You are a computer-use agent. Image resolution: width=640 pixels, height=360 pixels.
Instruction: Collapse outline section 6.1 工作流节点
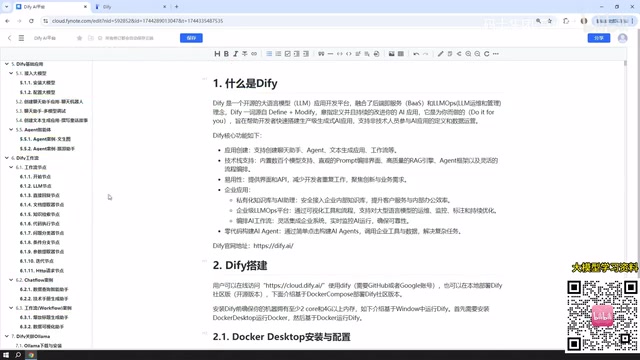[11, 167]
